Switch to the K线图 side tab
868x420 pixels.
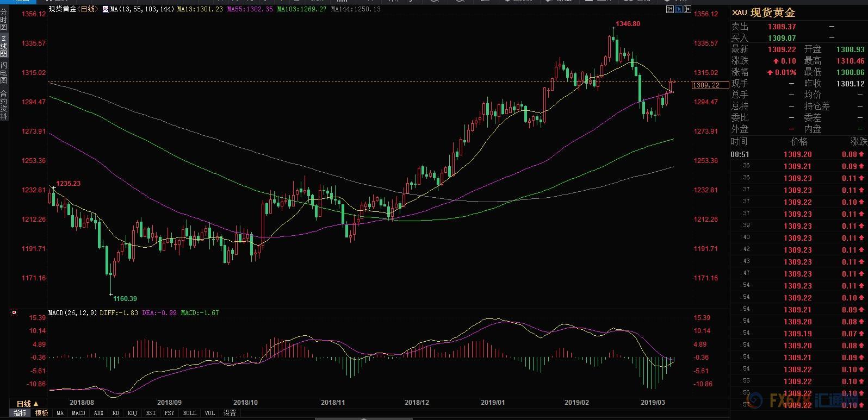point(4,47)
